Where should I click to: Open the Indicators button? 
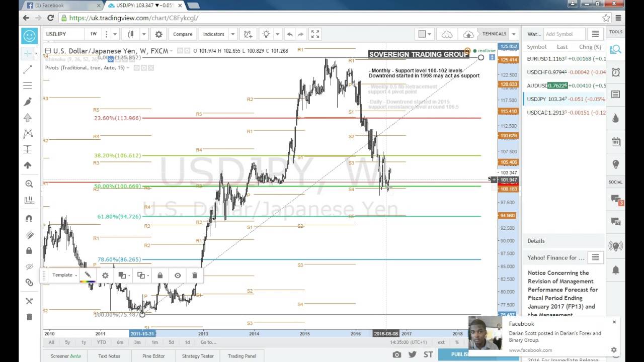[213, 34]
